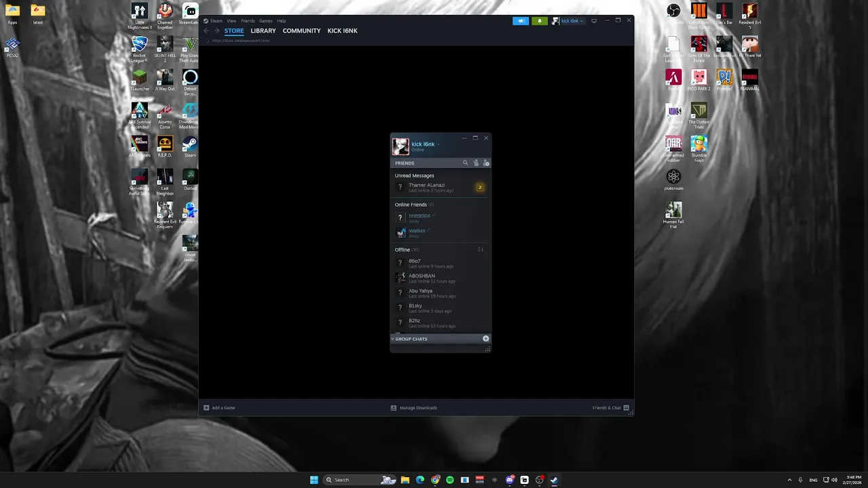Viewport: 868px width, 488px height.
Task: Select SILENT HILL 2 desktop shortcut
Action: click(x=165, y=49)
